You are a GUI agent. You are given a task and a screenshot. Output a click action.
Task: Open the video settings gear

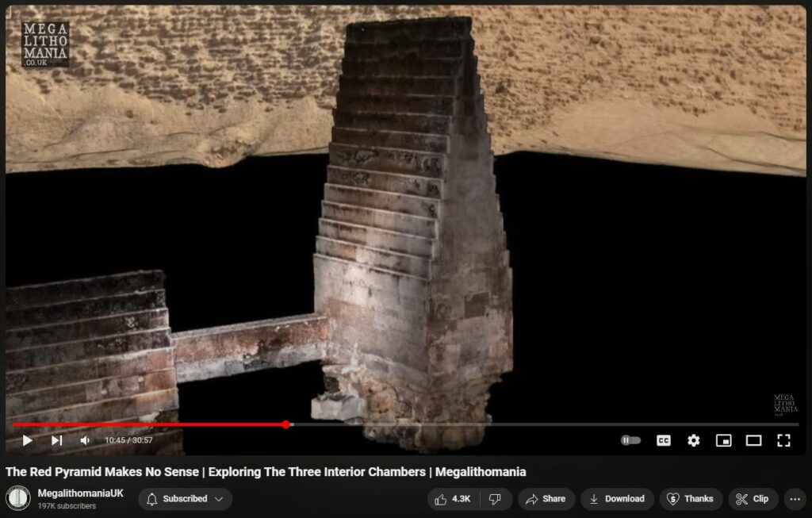coord(694,440)
